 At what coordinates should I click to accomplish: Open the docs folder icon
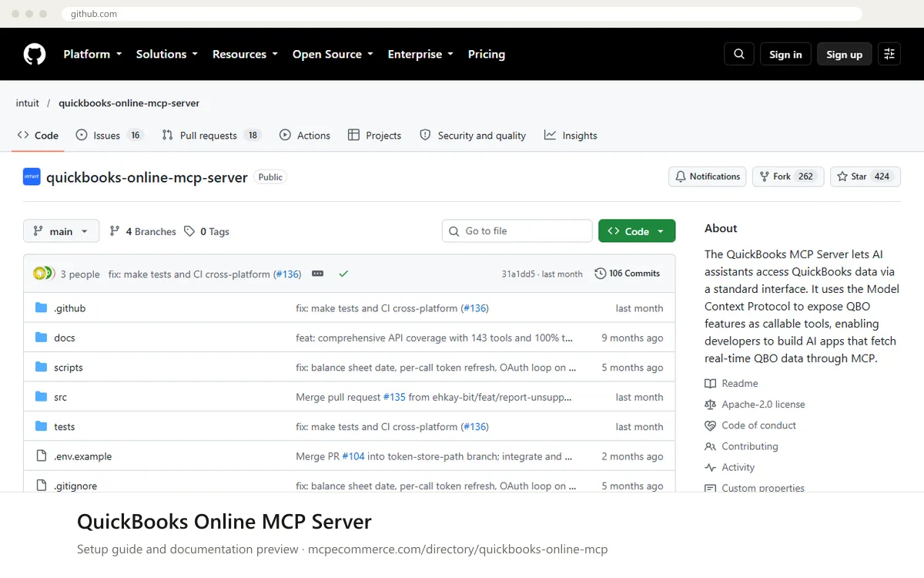(42, 338)
